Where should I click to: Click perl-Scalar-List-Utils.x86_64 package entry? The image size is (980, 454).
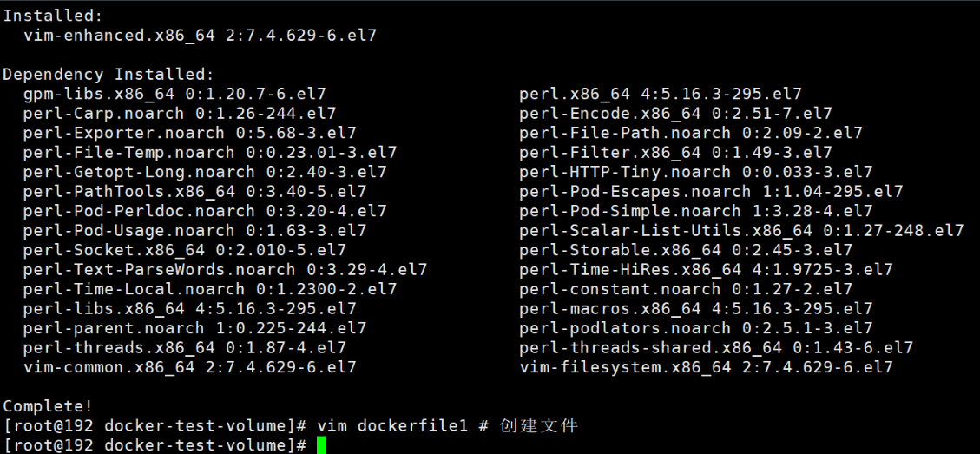tap(740, 231)
